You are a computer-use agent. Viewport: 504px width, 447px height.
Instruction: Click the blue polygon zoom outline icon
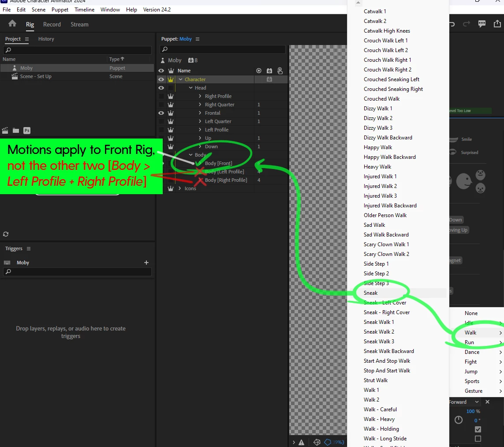[x=328, y=442]
